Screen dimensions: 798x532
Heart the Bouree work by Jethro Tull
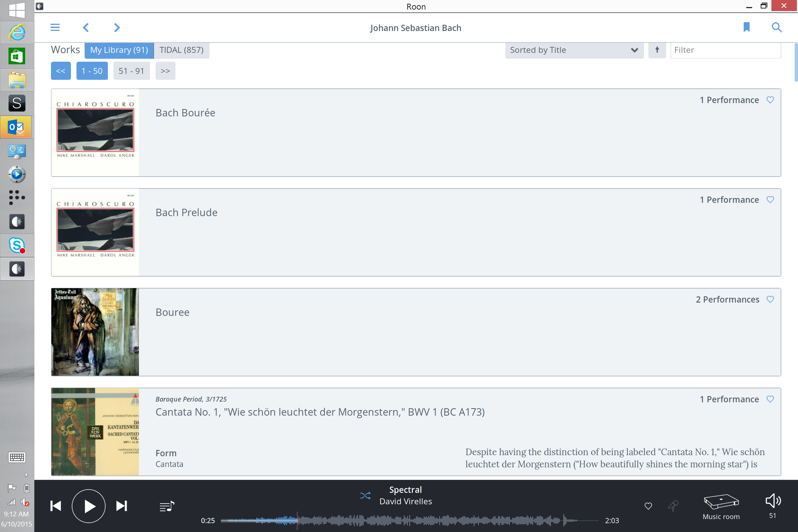(770, 300)
